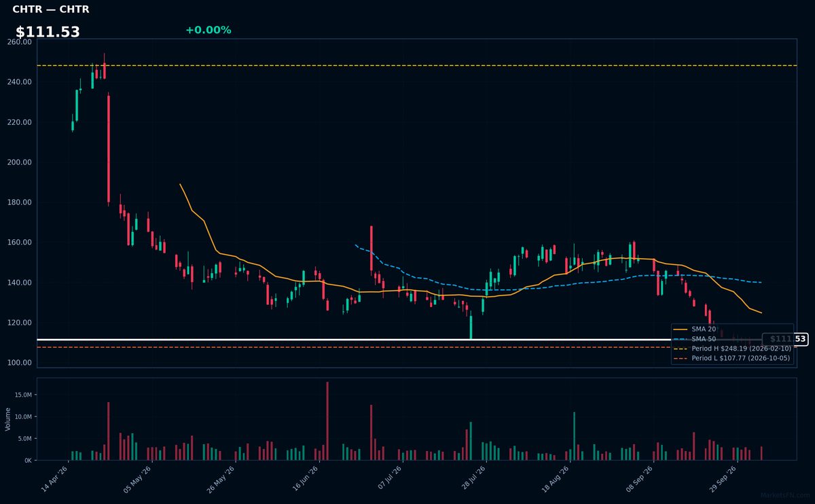
Task: Click the +0.00% change value
Action: click(x=208, y=30)
